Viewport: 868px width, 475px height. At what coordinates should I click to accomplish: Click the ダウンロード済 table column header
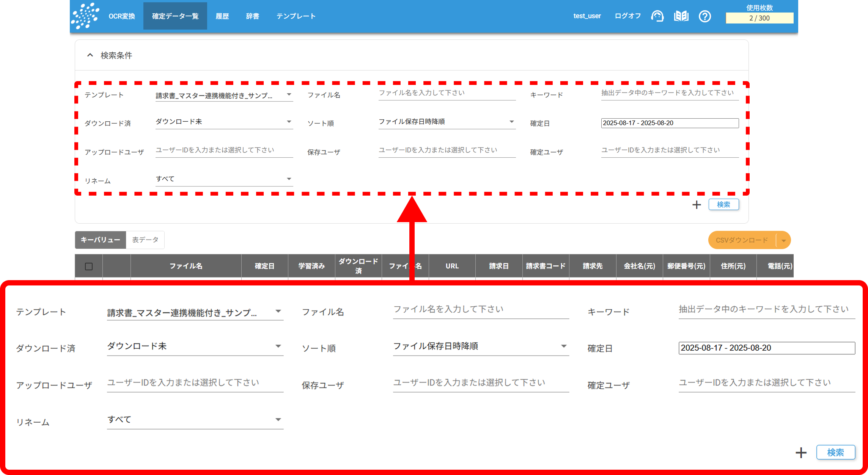click(x=358, y=266)
